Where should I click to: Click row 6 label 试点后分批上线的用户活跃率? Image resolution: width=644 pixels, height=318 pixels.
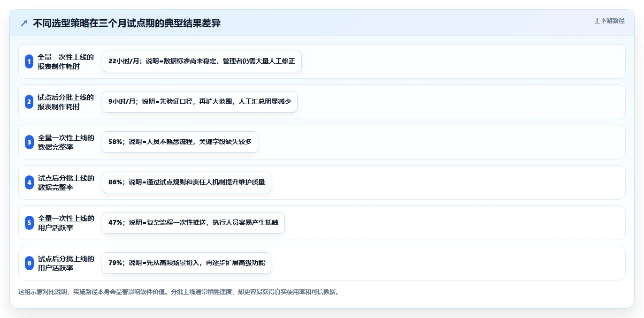[66, 263]
